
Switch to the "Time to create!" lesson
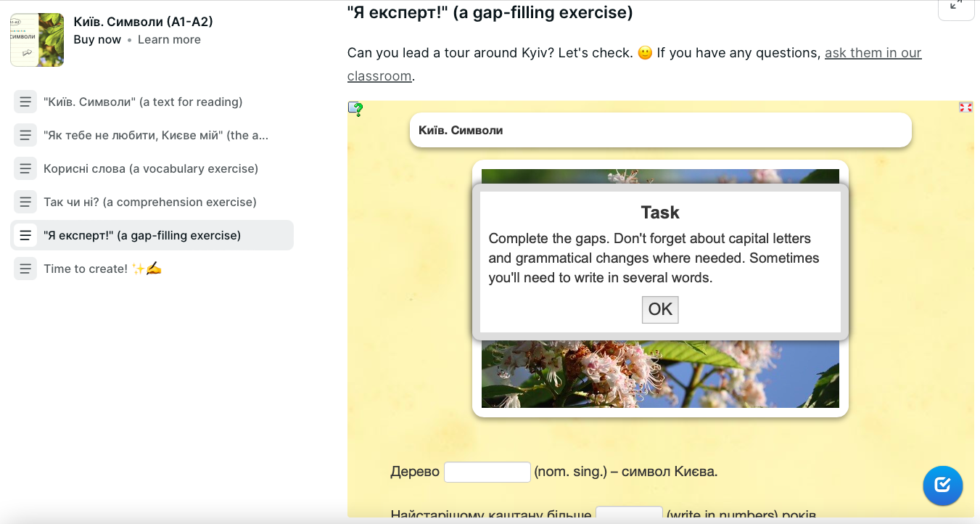(x=102, y=269)
